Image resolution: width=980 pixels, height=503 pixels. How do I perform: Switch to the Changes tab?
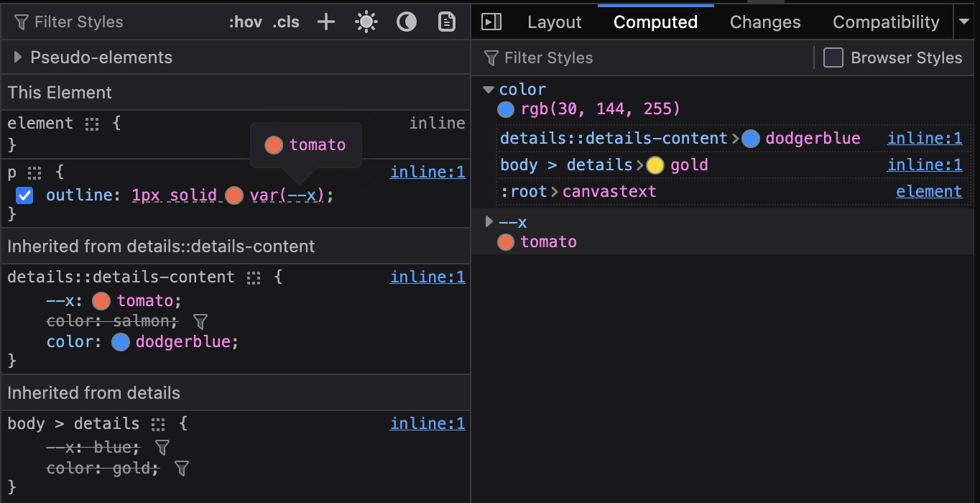pyautogui.click(x=764, y=22)
